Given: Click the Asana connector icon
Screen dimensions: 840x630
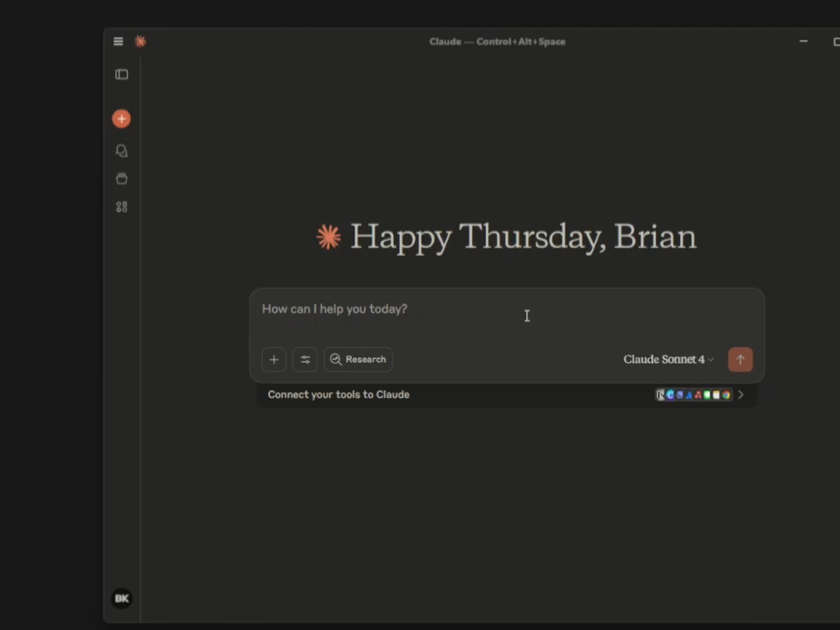Looking at the screenshot, I should pyautogui.click(x=698, y=395).
